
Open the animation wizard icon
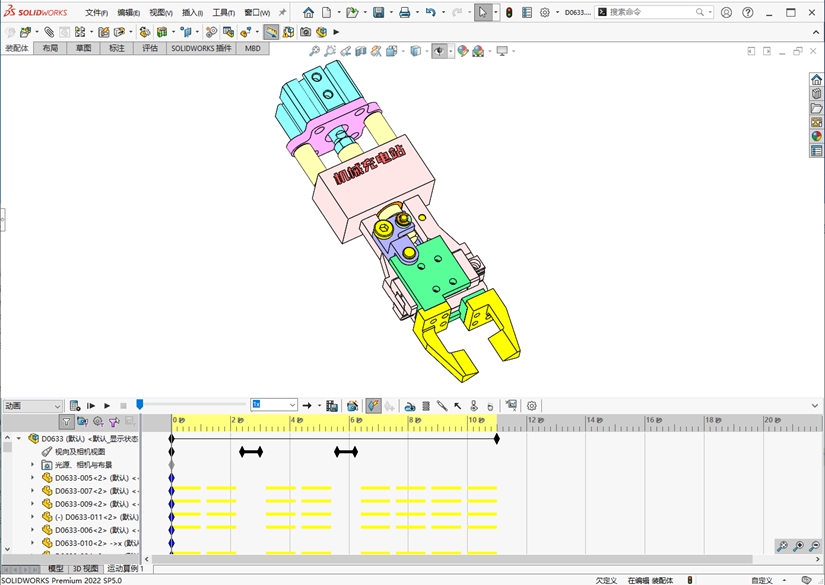352,406
